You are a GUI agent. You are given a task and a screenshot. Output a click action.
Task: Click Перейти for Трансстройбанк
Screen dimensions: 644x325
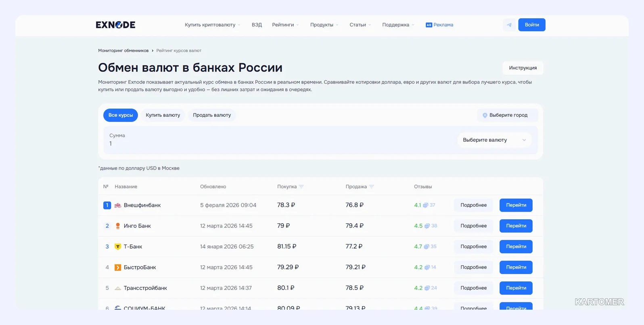[x=516, y=288]
